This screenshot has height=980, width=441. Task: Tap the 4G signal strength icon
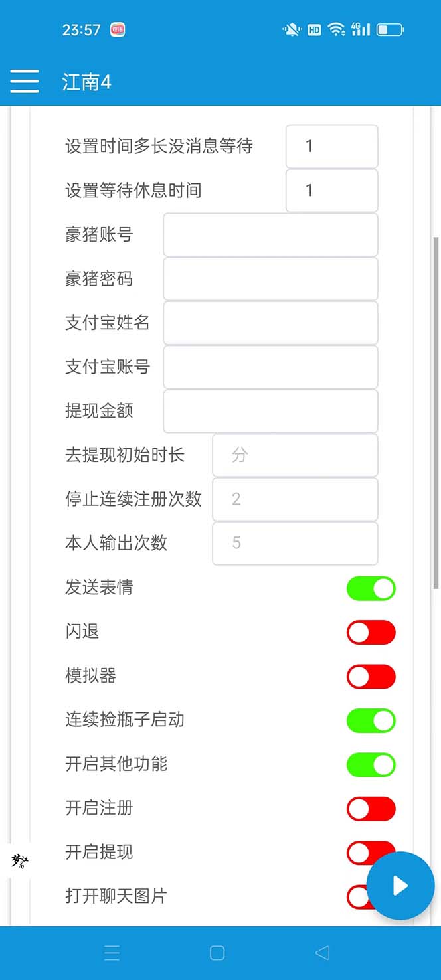(359, 29)
